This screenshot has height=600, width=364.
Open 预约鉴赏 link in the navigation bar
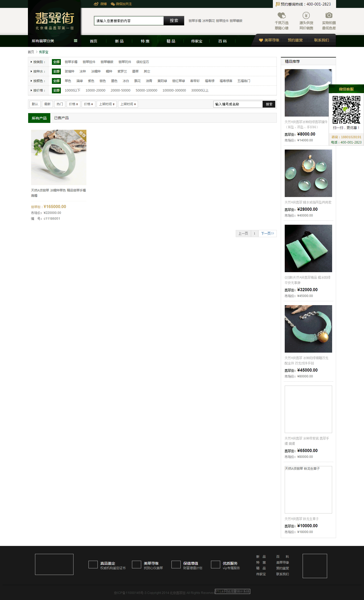tap(295, 40)
